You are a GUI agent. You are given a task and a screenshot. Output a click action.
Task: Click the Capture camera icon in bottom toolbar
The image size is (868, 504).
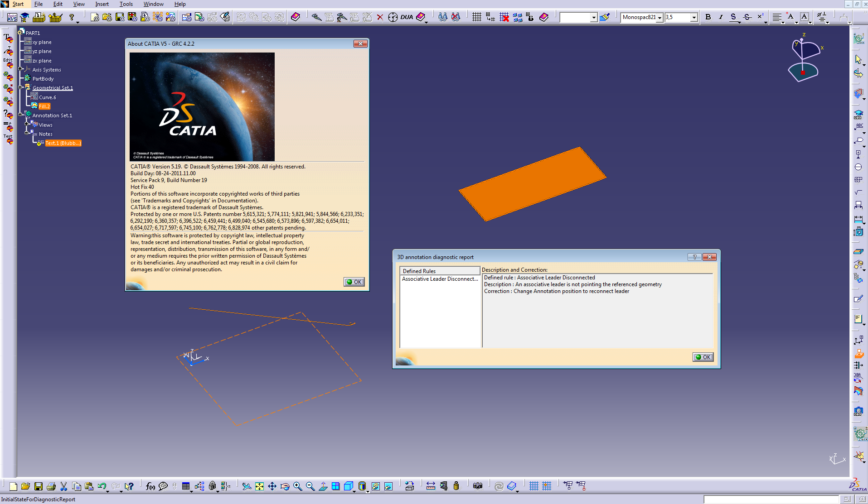coord(478,486)
